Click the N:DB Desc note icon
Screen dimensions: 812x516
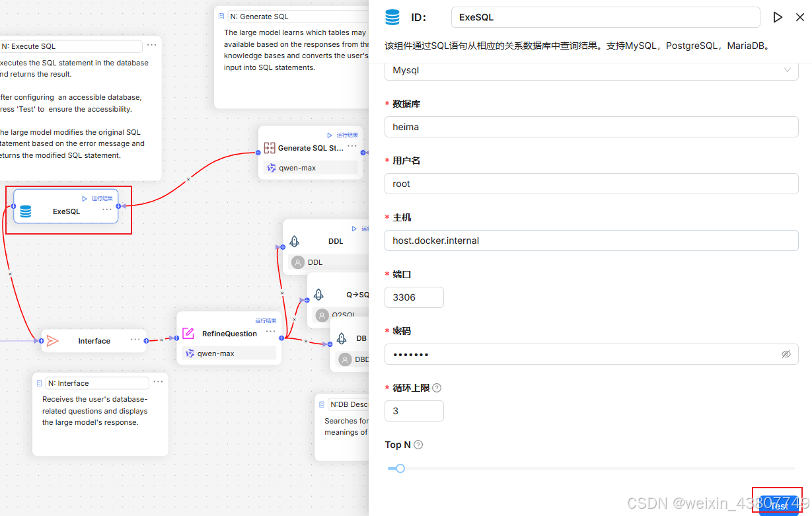coord(322,404)
